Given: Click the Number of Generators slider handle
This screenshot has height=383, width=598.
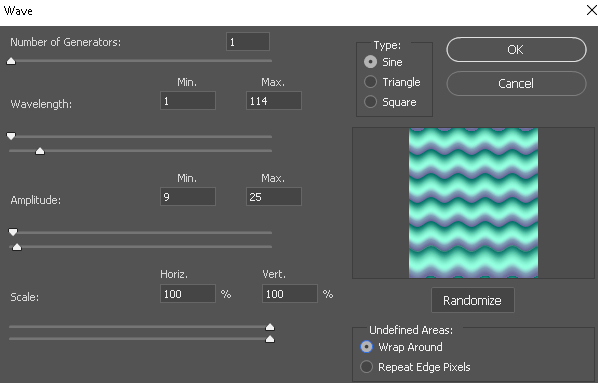Looking at the screenshot, I should [11, 61].
